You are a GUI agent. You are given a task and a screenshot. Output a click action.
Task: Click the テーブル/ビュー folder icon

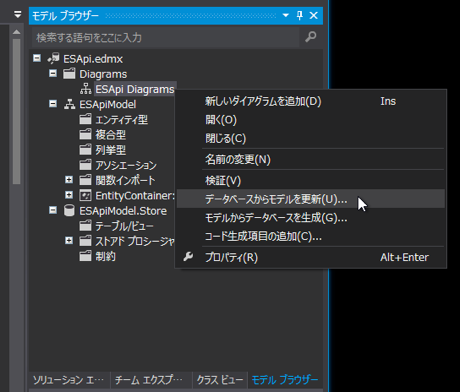(85, 226)
